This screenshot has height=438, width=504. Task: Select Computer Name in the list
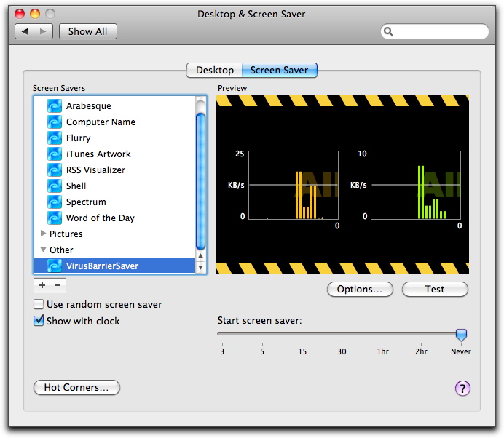tap(101, 122)
